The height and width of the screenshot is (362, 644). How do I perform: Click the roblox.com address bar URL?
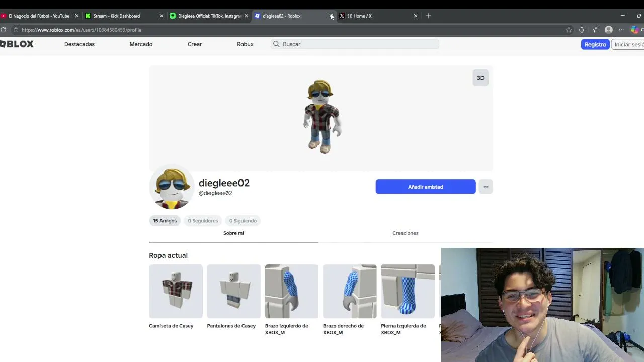tap(82, 30)
